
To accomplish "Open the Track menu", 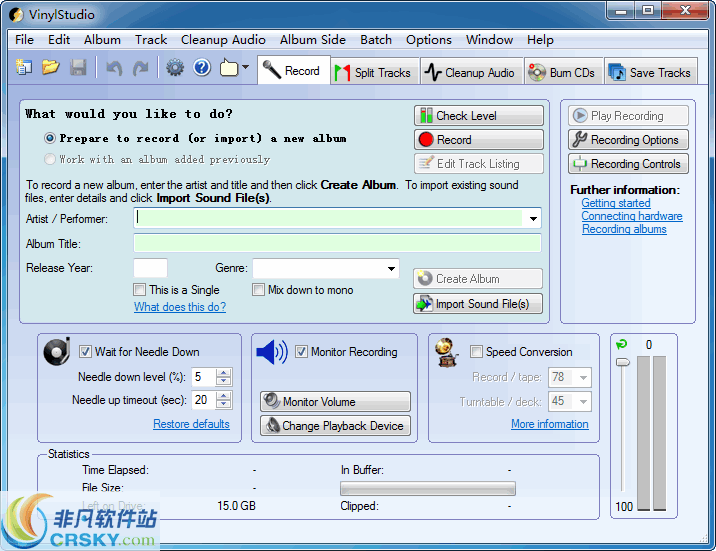I will [x=151, y=40].
